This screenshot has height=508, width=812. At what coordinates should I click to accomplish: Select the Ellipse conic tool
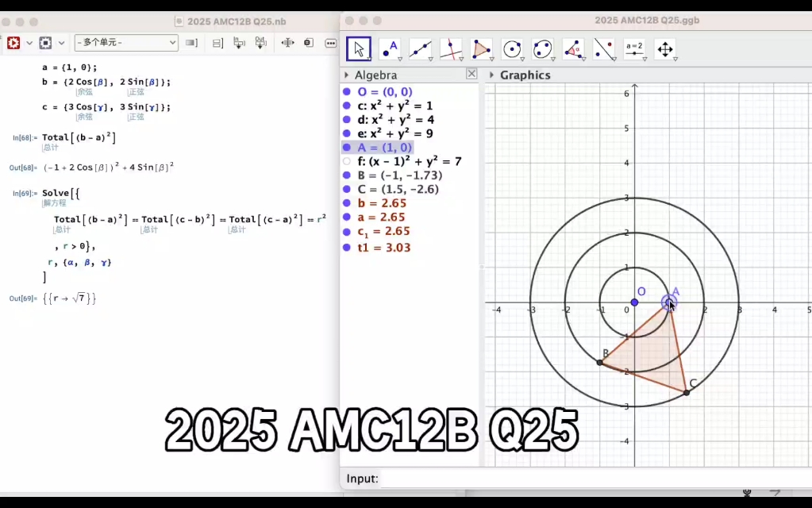(542, 49)
